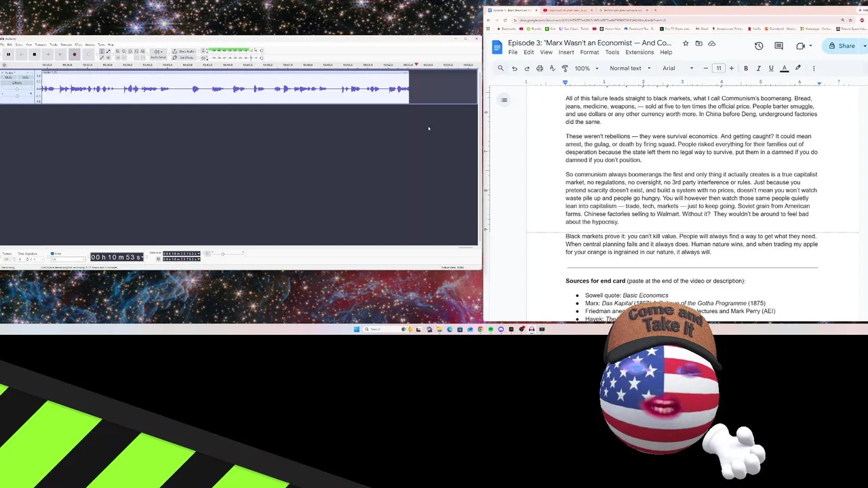Select the Selection (I-beam) tool in Audacity
The height and width of the screenshot is (488, 868).
(x=102, y=51)
